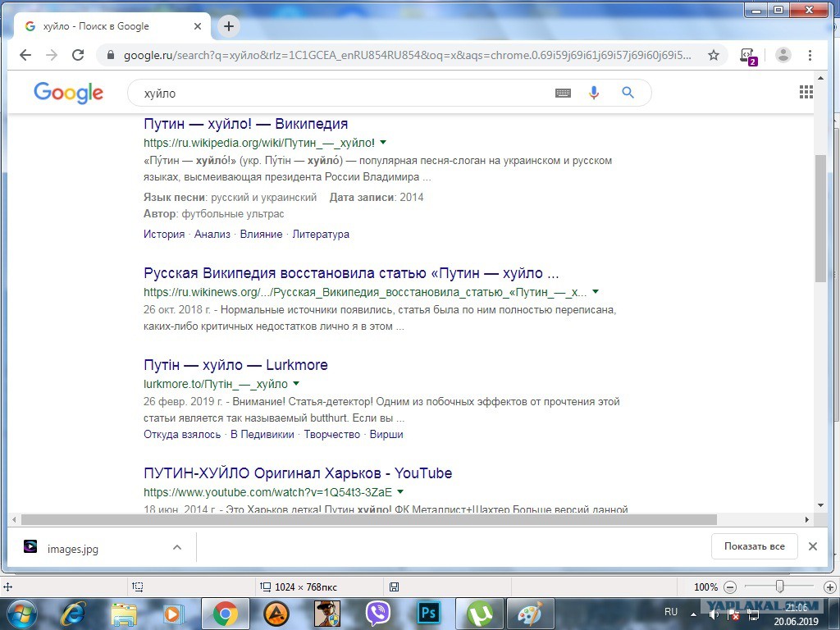Click the Google logo

pyautogui.click(x=69, y=94)
